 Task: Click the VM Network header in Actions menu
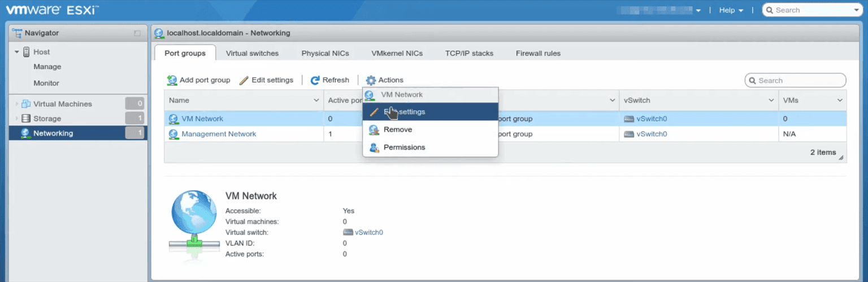pyautogui.click(x=430, y=95)
